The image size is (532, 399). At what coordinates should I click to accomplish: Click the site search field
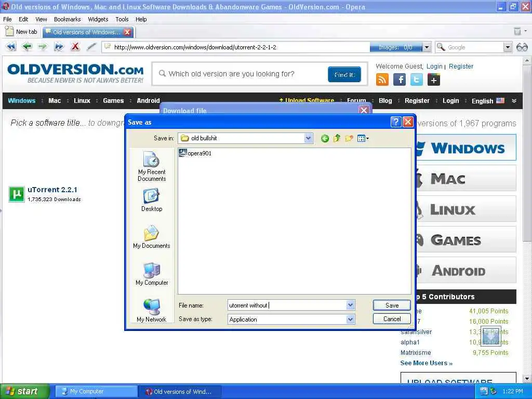click(241, 74)
